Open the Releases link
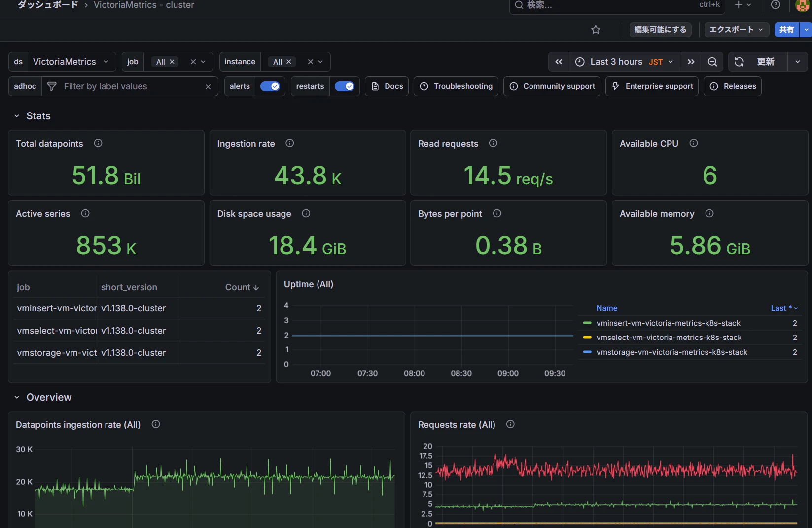 733,86
